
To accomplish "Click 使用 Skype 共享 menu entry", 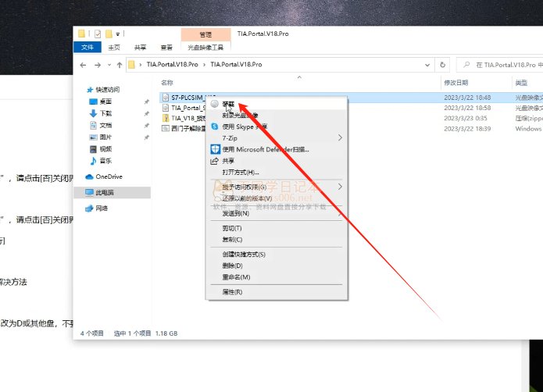I will click(277, 127).
